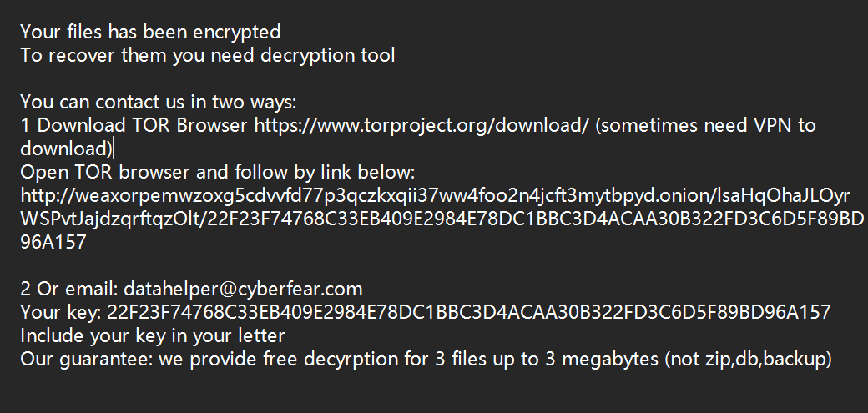This screenshot has width=868, height=413.
Task: Click the "1 Download TOR Browser" text
Action: click(134, 126)
